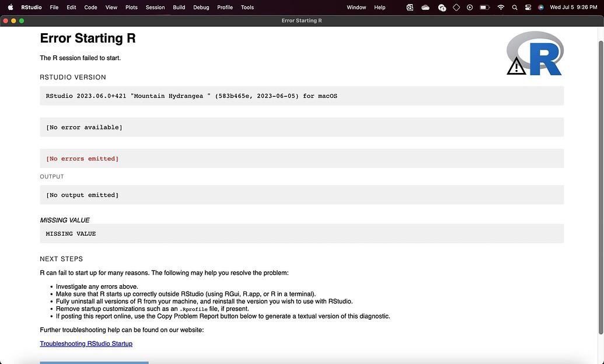604x364 pixels.
Task: Open Troubleshooting RStudio Startup link
Action: click(86, 344)
